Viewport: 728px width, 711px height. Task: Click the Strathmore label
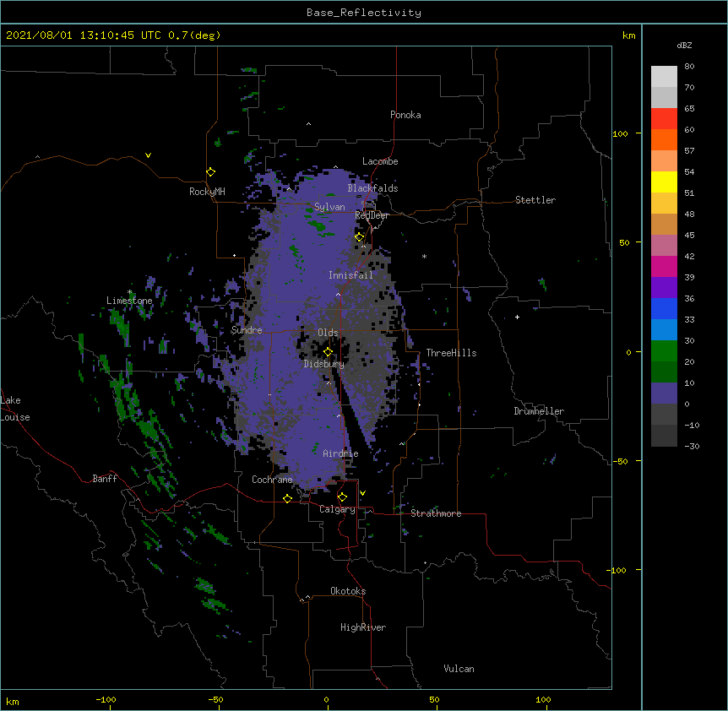coord(436,513)
